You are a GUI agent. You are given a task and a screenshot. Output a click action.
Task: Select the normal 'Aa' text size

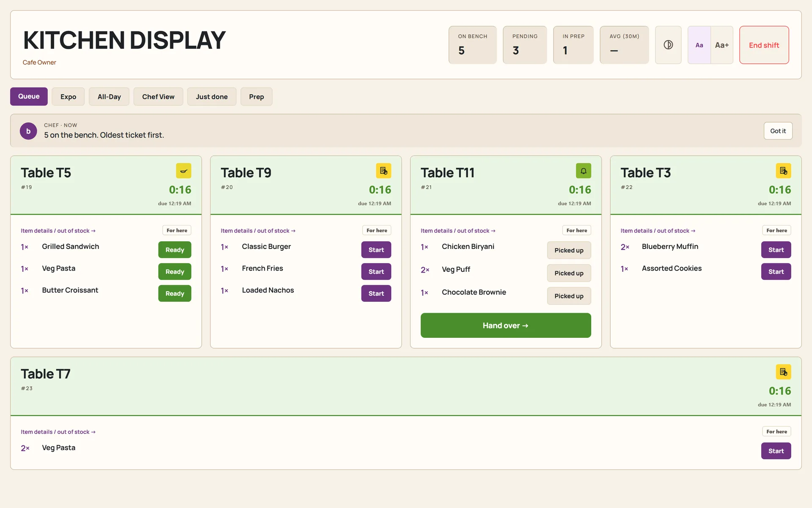click(699, 45)
